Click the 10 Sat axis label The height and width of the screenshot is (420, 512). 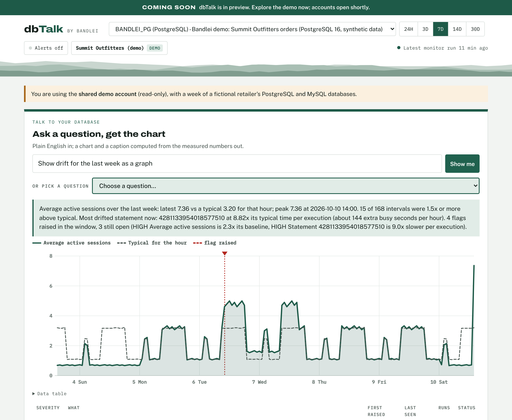(x=439, y=382)
